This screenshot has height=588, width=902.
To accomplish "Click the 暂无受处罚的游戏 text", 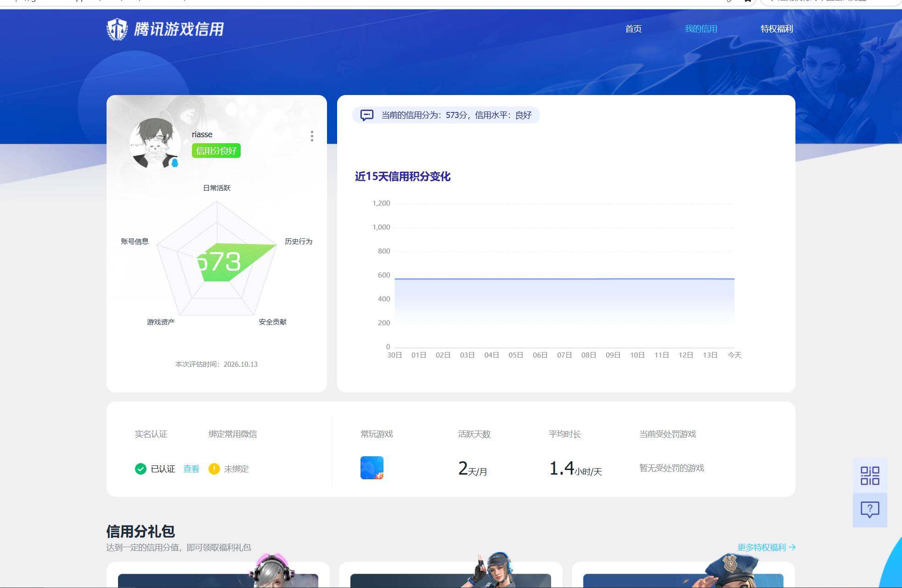I will [671, 468].
